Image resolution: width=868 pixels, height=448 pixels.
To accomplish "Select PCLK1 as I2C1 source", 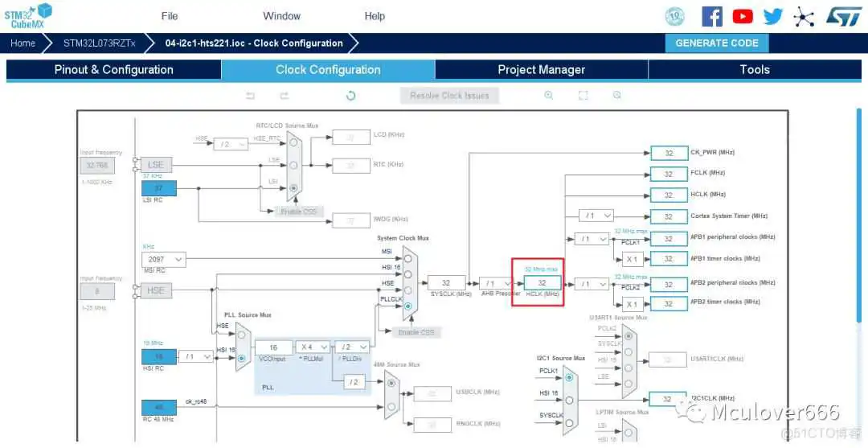I will pyautogui.click(x=569, y=376).
